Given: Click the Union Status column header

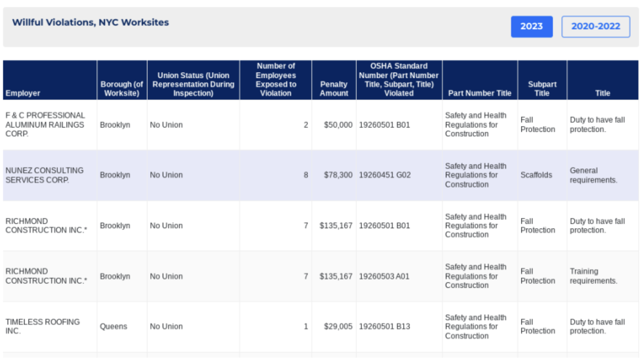Looking at the screenshot, I should point(193,84).
